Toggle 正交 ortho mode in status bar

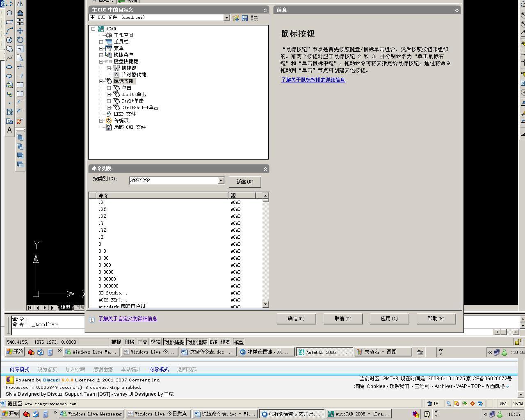pyautogui.click(x=142, y=342)
